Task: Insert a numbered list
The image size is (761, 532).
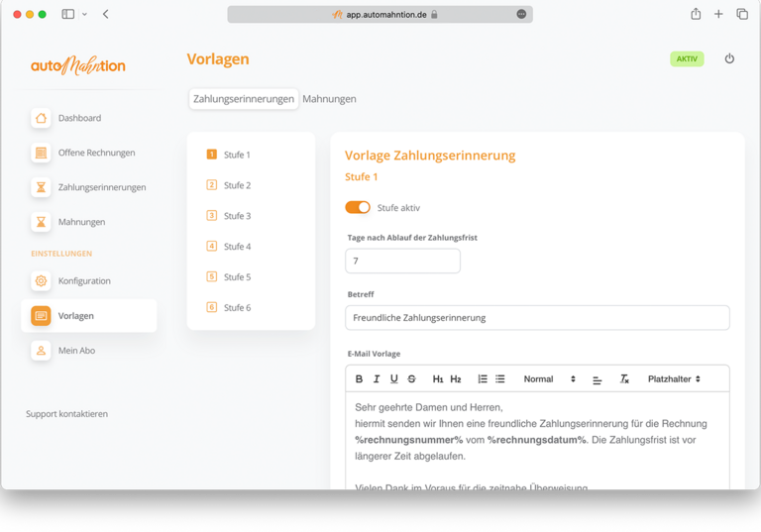Action: [x=483, y=379]
